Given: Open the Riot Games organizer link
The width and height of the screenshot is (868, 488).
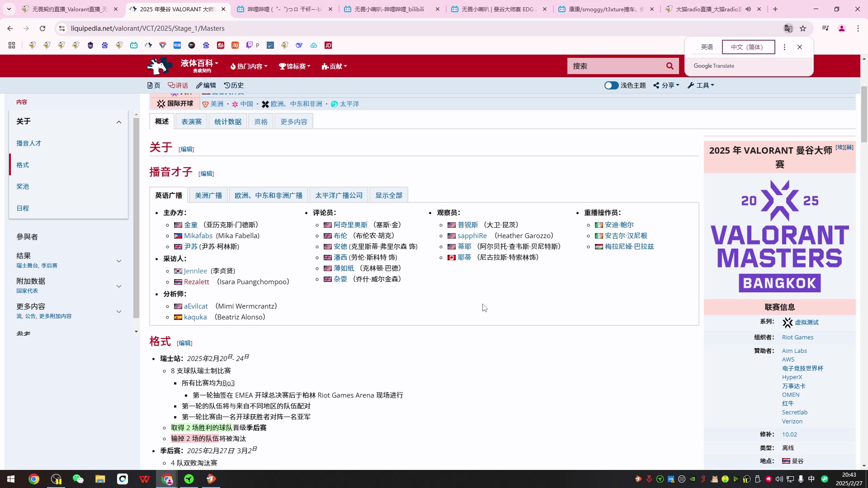Looking at the screenshot, I should (x=797, y=338).
